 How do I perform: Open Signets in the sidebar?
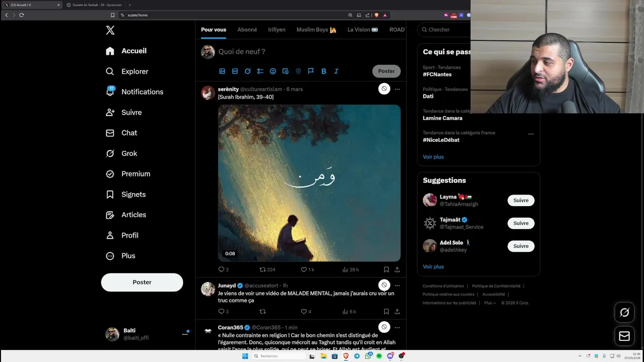click(x=126, y=195)
